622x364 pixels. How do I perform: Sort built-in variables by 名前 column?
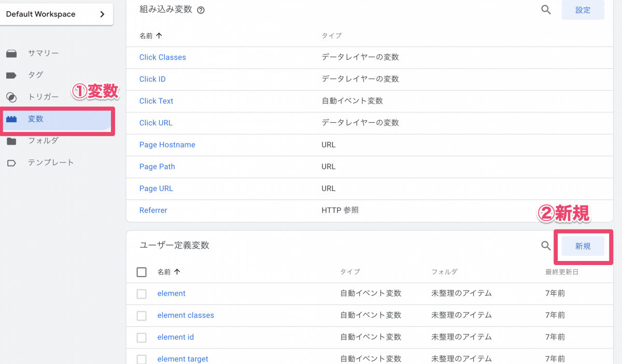[150, 36]
